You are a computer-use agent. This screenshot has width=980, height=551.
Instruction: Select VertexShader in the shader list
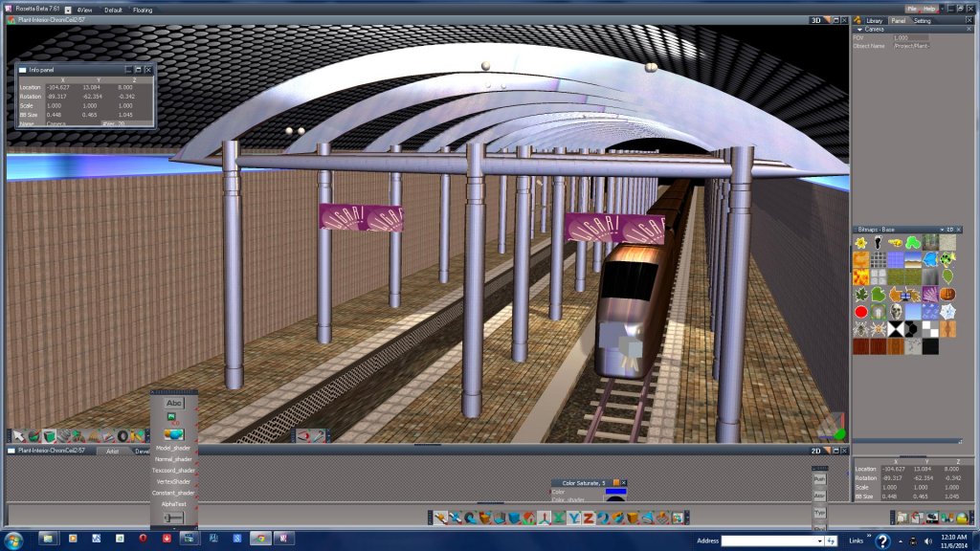[173, 482]
